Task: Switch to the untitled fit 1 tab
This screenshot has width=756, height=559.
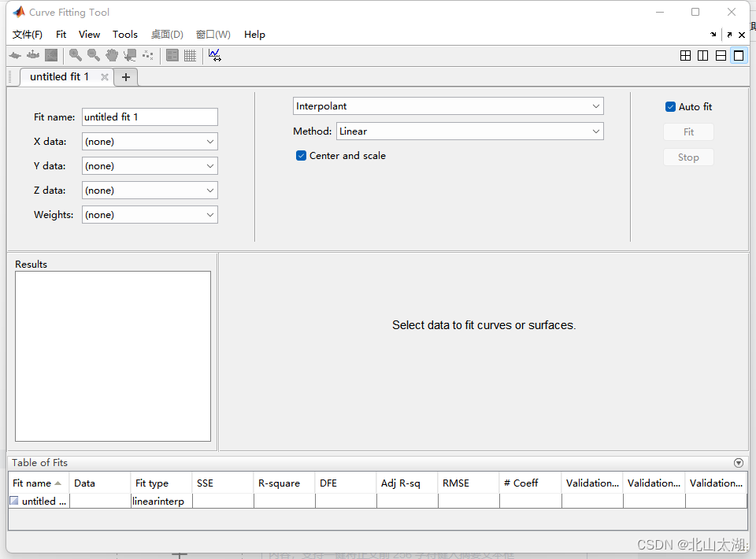Action: point(59,76)
